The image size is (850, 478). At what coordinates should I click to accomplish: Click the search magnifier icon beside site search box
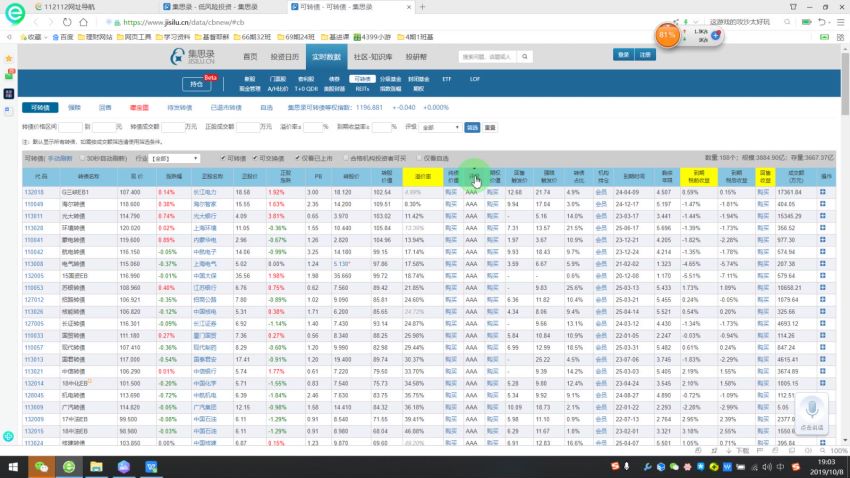pyautogui.click(x=525, y=56)
